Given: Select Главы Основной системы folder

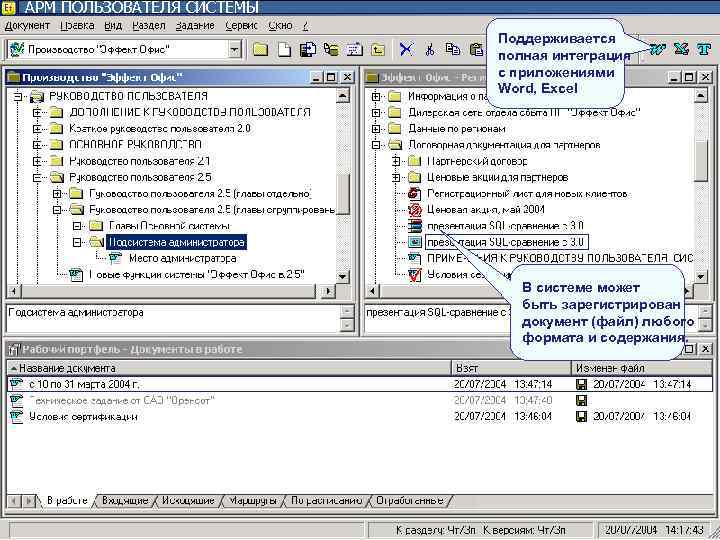Looking at the screenshot, I should tap(170, 226).
